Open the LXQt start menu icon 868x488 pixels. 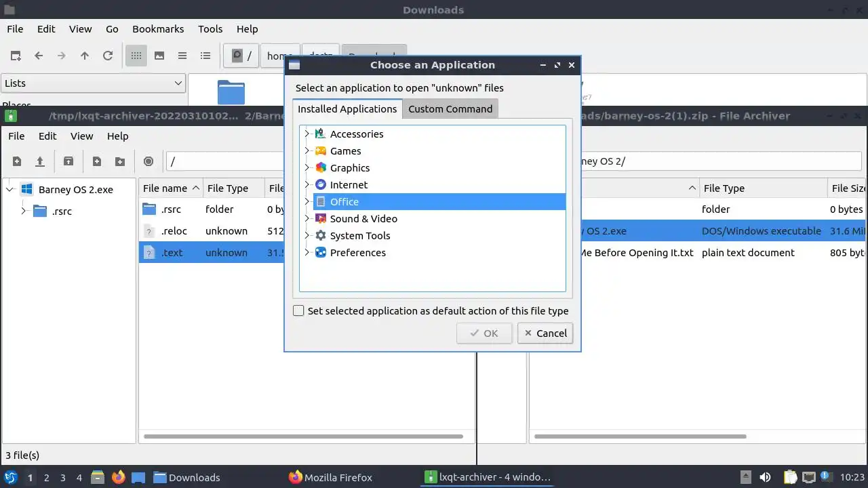[x=11, y=477]
